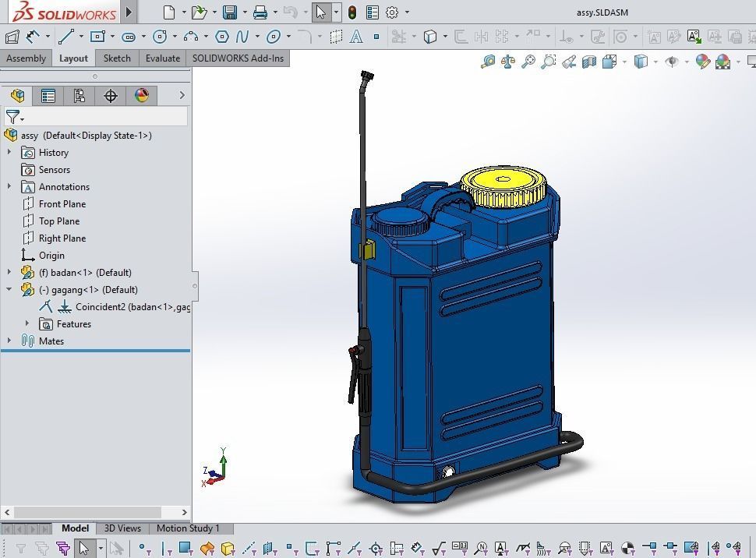
Task: Click the tree horizontal scrollbar right arrow
Action: pos(185,512)
